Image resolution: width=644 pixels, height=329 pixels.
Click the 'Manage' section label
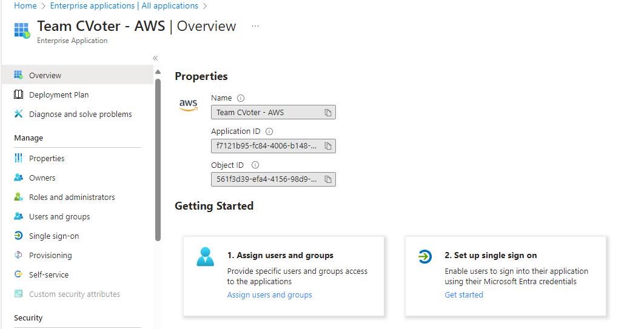click(29, 138)
